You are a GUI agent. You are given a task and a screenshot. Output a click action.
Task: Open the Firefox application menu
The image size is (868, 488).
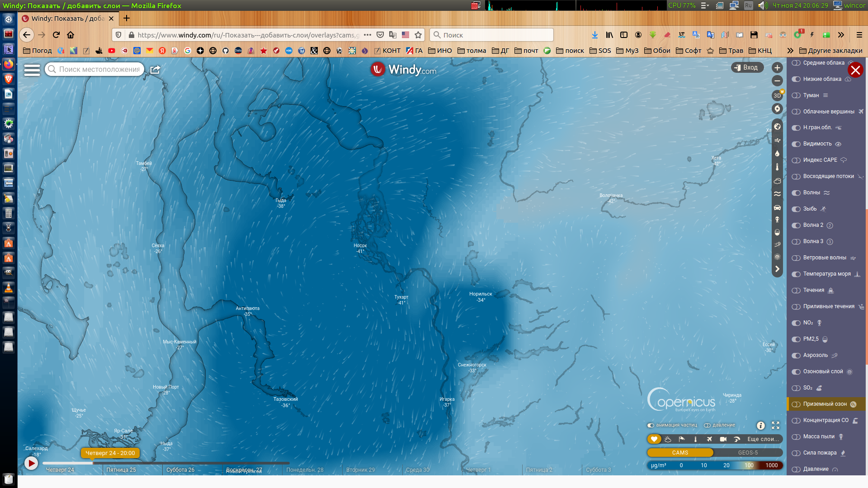[859, 35]
